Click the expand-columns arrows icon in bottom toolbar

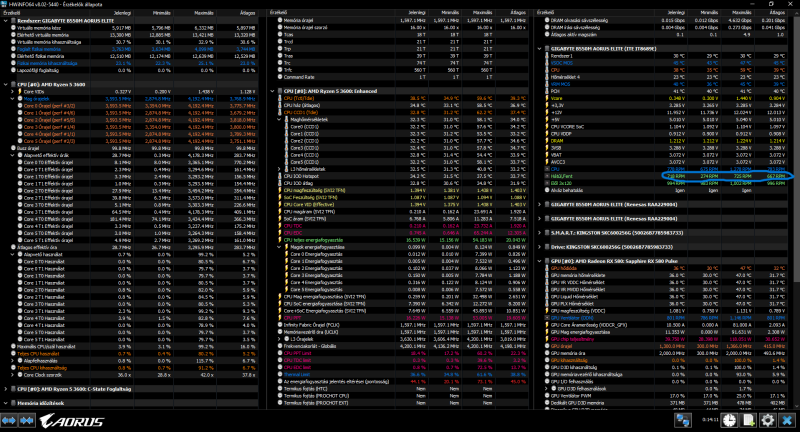point(9,420)
